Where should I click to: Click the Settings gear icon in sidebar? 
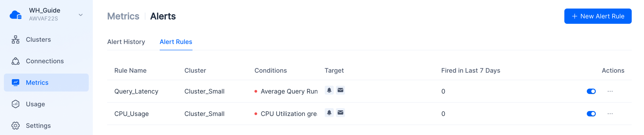click(x=15, y=126)
